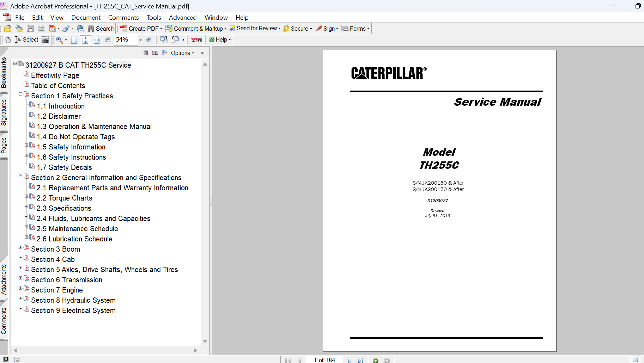
Task: Expand the Section 3 Boom bookmark
Action: 20,247
